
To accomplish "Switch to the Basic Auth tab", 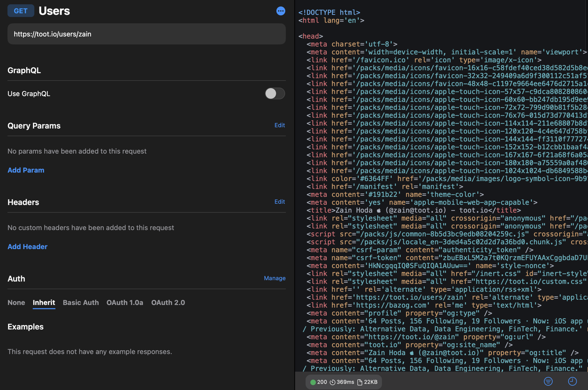I will (x=81, y=303).
